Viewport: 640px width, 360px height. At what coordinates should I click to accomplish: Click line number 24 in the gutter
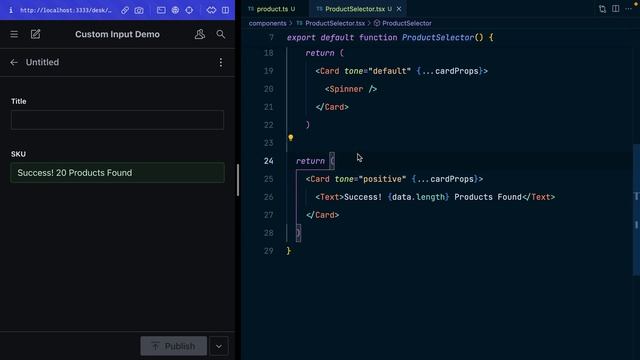pos(269,161)
